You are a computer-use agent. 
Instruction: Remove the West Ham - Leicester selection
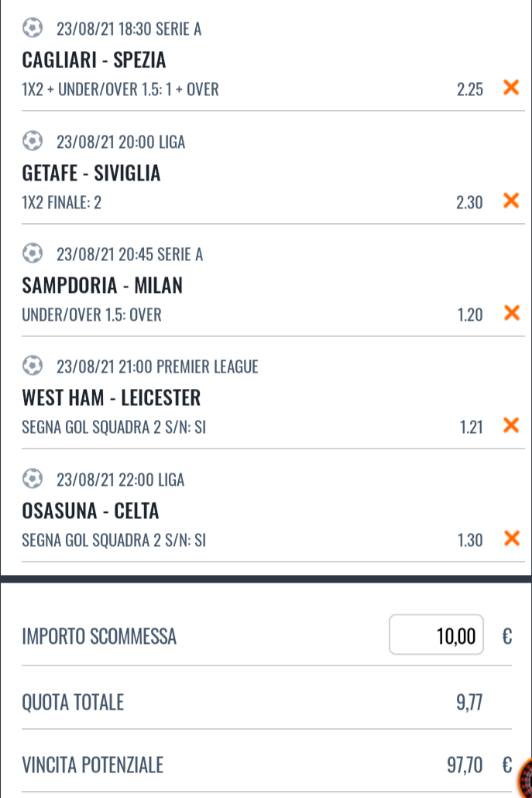[510, 425]
